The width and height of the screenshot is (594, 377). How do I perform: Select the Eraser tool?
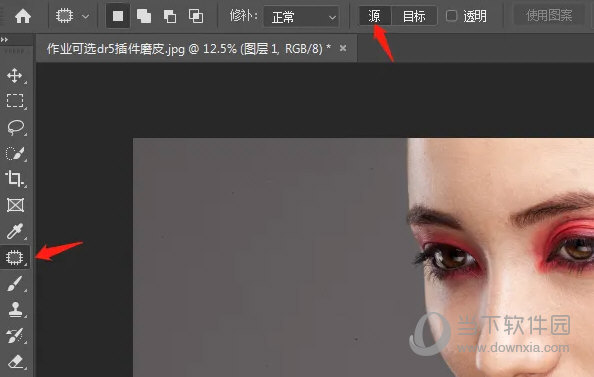[x=15, y=362]
